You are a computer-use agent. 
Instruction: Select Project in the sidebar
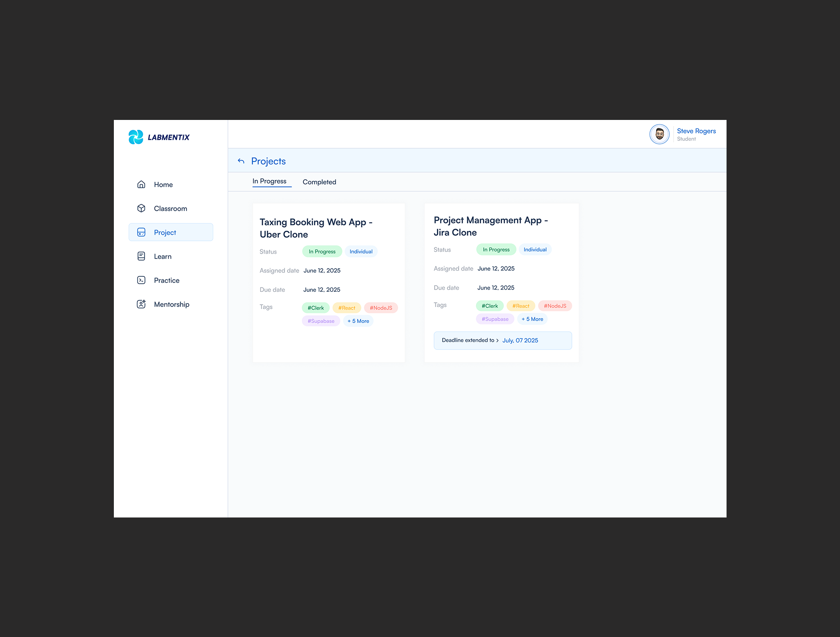click(x=171, y=232)
